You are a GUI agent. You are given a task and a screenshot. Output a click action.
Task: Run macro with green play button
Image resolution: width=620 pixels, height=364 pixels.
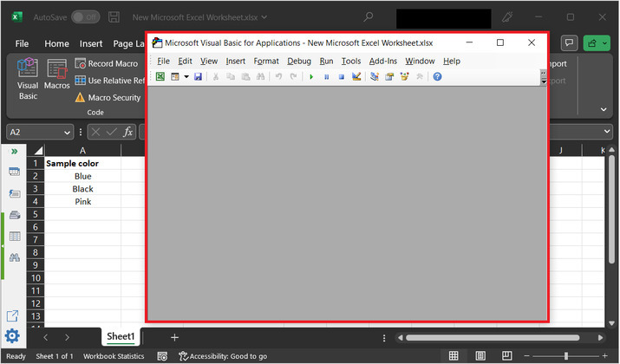(311, 76)
